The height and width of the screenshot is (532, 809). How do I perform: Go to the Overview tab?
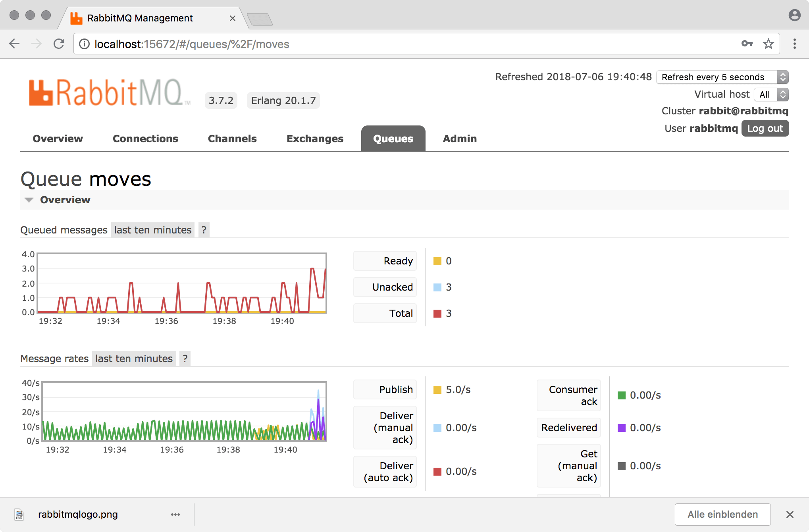coord(58,139)
